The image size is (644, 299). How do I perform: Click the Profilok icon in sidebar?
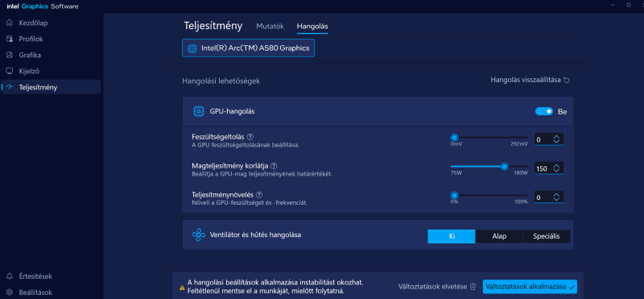tap(10, 39)
